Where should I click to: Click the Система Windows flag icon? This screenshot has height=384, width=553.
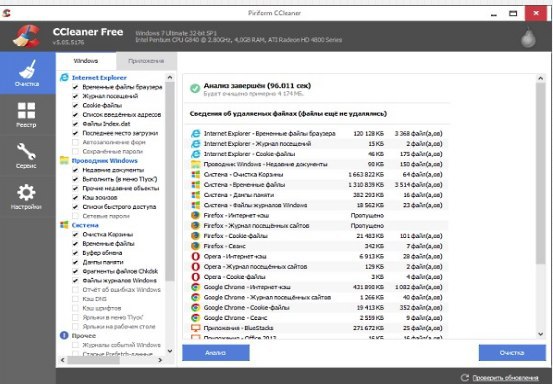tap(64, 225)
